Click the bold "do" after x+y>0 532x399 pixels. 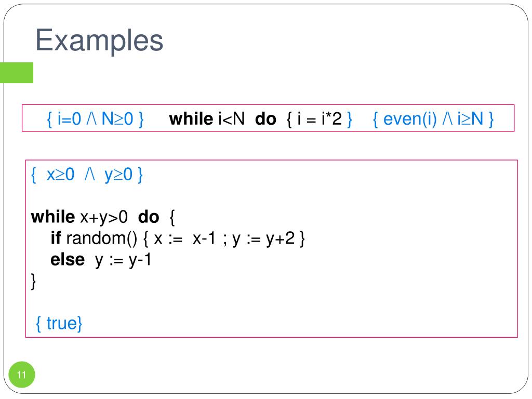pyautogui.click(x=149, y=217)
